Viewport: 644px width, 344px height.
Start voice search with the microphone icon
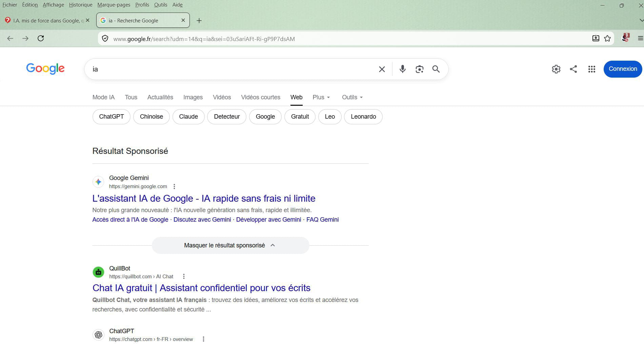(402, 69)
